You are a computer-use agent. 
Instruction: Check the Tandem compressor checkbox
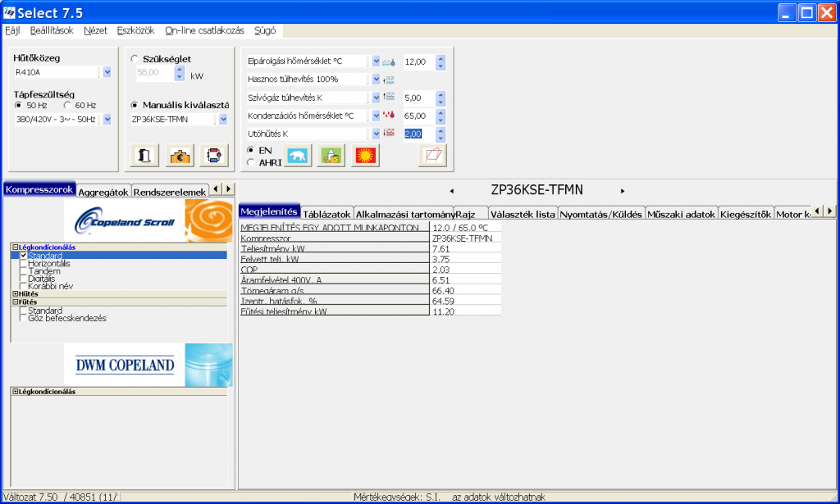[23, 271]
